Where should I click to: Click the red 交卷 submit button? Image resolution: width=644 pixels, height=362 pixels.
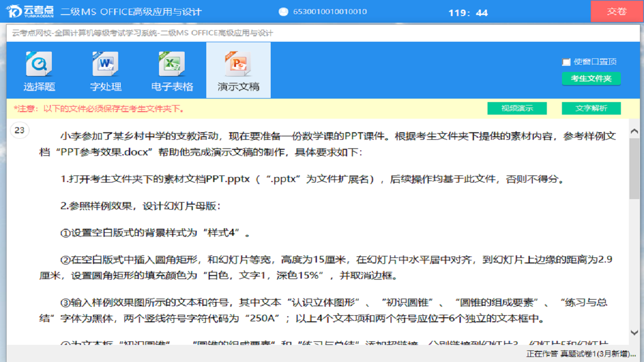point(616,11)
